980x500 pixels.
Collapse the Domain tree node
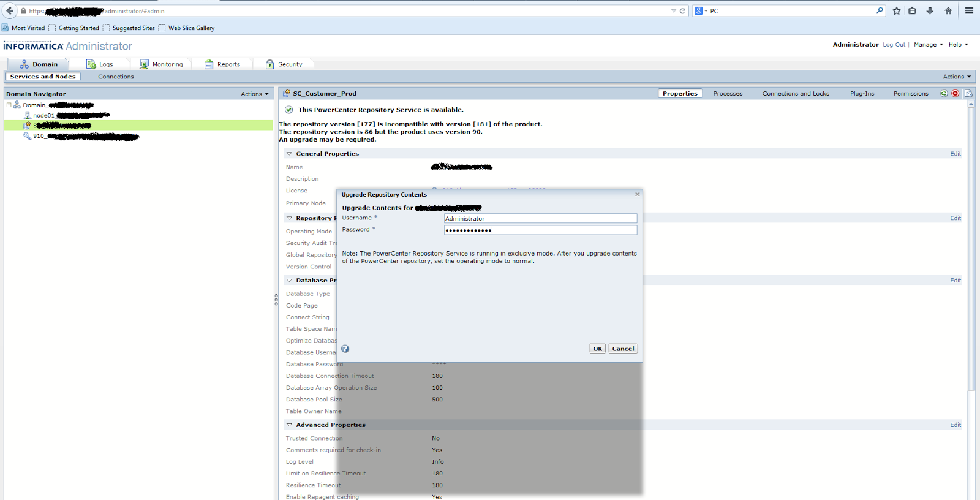click(x=9, y=105)
